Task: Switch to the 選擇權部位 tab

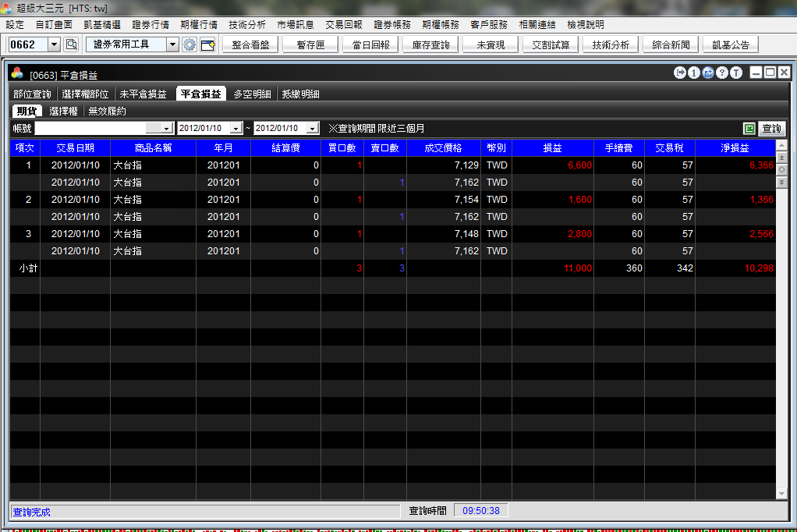Action: coord(86,94)
